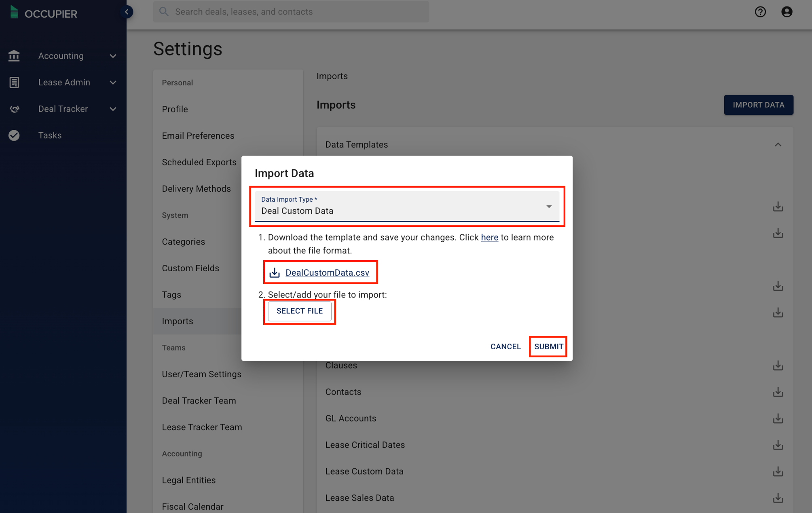Open Lease Tracker Team settings
The image size is (812, 513).
point(202,427)
